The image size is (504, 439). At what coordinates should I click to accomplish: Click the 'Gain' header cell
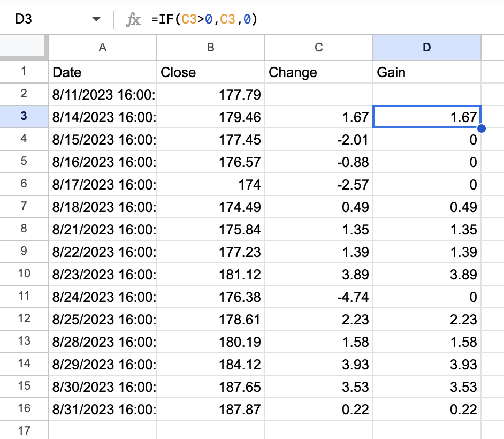tap(427, 72)
